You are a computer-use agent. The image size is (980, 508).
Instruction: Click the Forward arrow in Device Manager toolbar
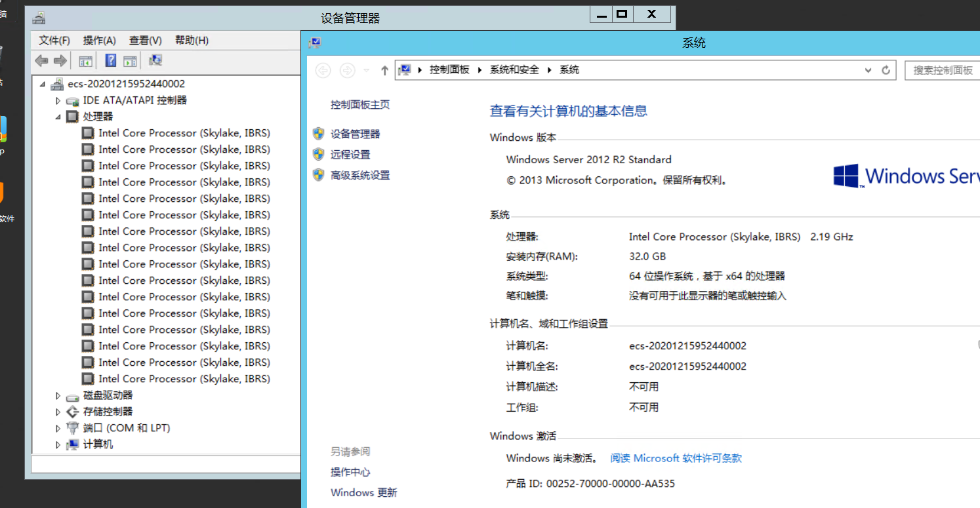[x=60, y=61]
